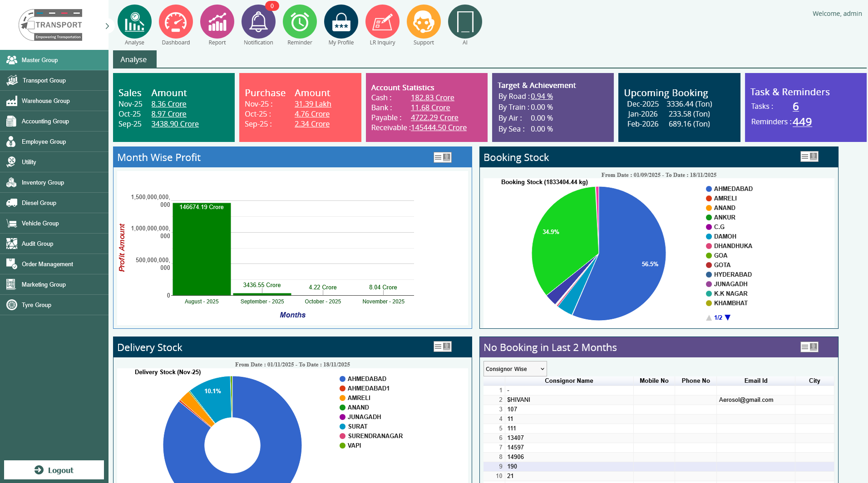Screen dimensions: 868x483
Task: Click the Logout button
Action: (54, 470)
